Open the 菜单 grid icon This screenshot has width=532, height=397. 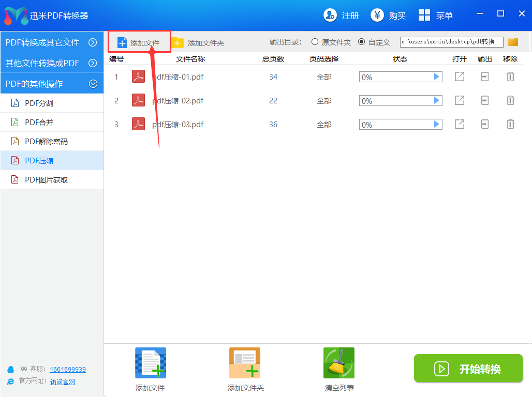[424, 16]
